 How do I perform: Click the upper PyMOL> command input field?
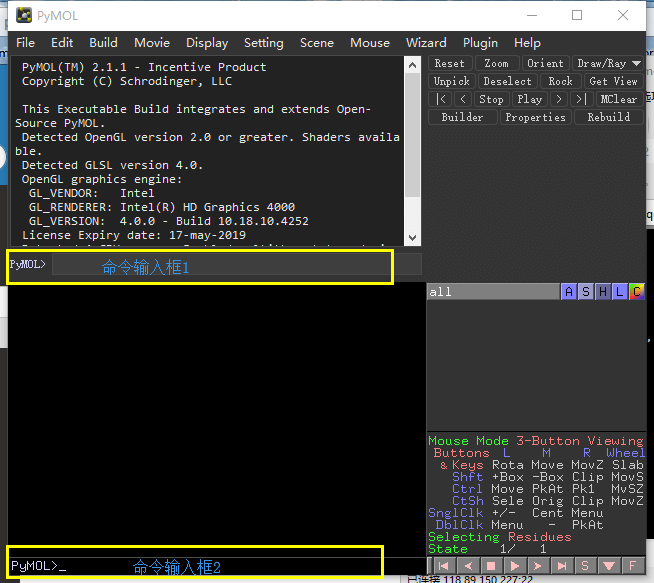pos(236,265)
